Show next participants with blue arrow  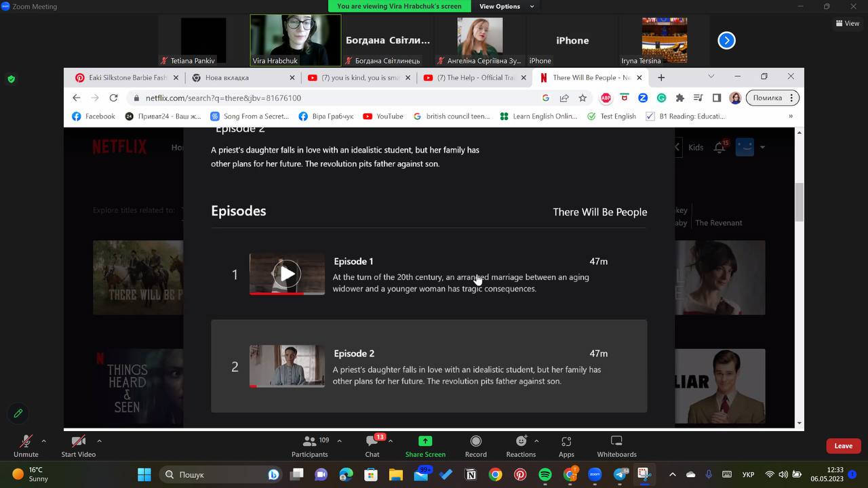[x=726, y=41]
